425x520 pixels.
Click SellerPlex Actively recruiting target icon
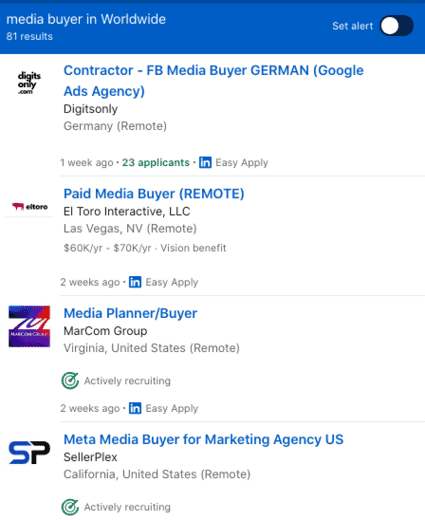click(70, 507)
